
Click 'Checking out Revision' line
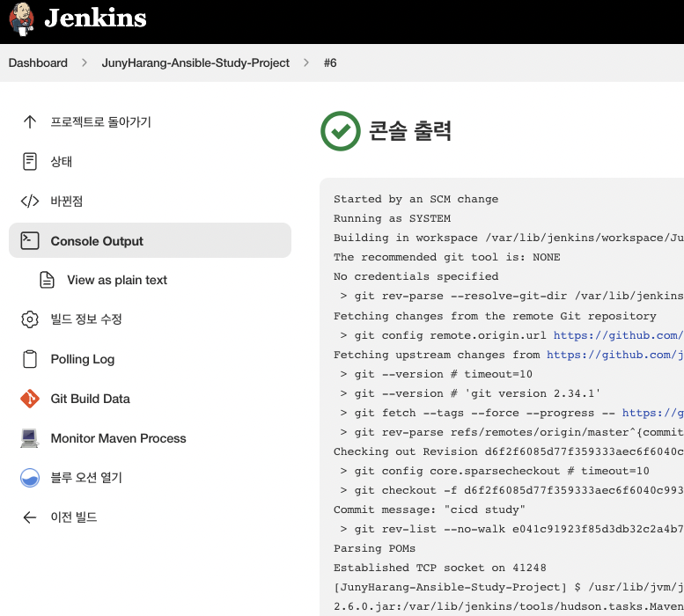(509, 451)
